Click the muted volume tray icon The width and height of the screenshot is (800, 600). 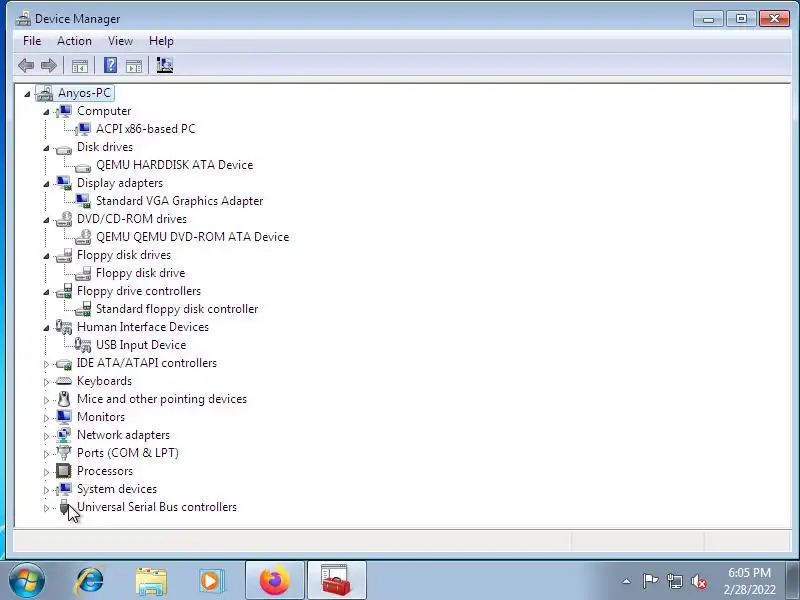[698, 581]
